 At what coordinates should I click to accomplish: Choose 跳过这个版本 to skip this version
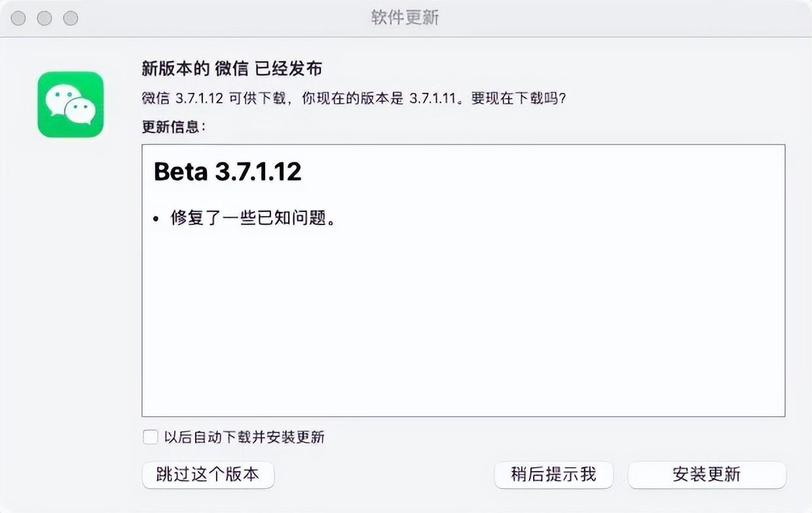[x=208, y=476]
